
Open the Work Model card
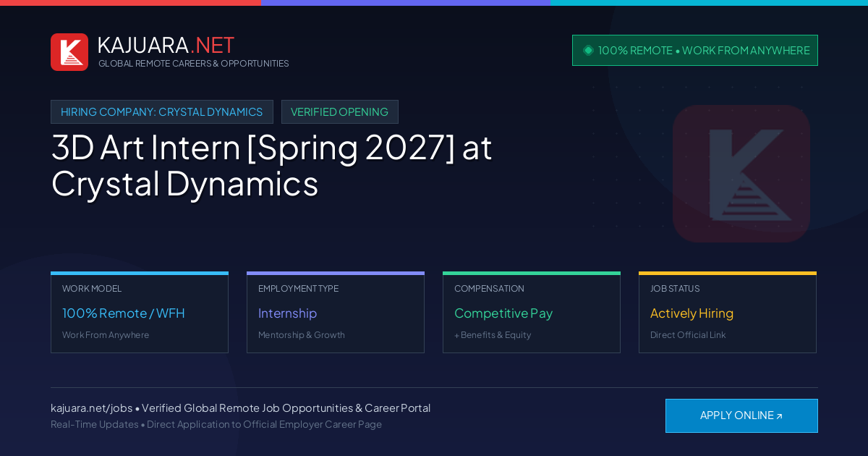(140, 313)
